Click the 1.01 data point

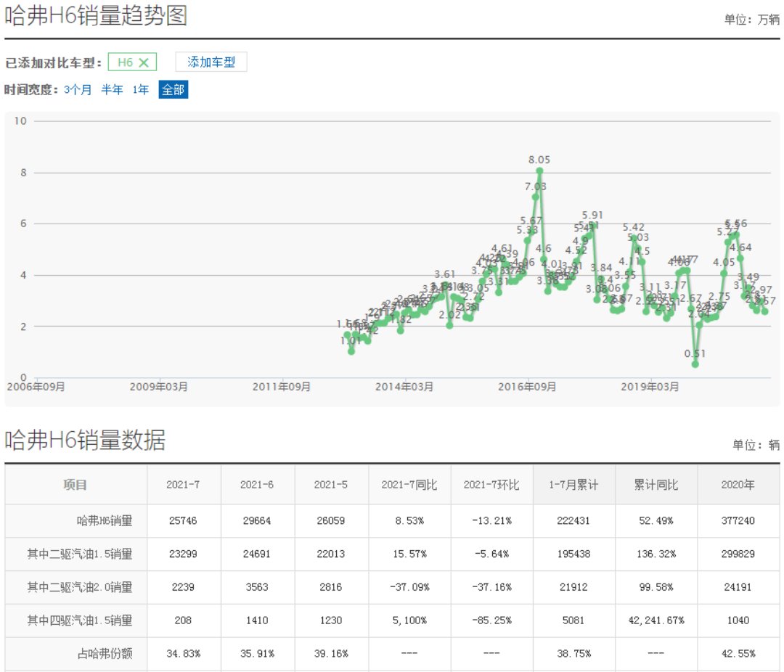[x=351, y=351]
